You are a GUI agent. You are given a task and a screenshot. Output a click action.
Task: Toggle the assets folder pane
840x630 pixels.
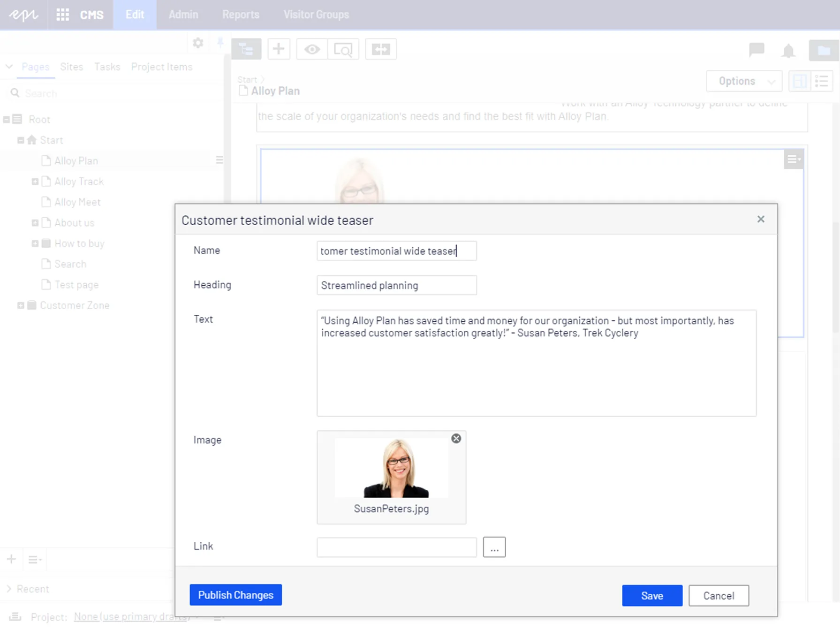point(824,50)
